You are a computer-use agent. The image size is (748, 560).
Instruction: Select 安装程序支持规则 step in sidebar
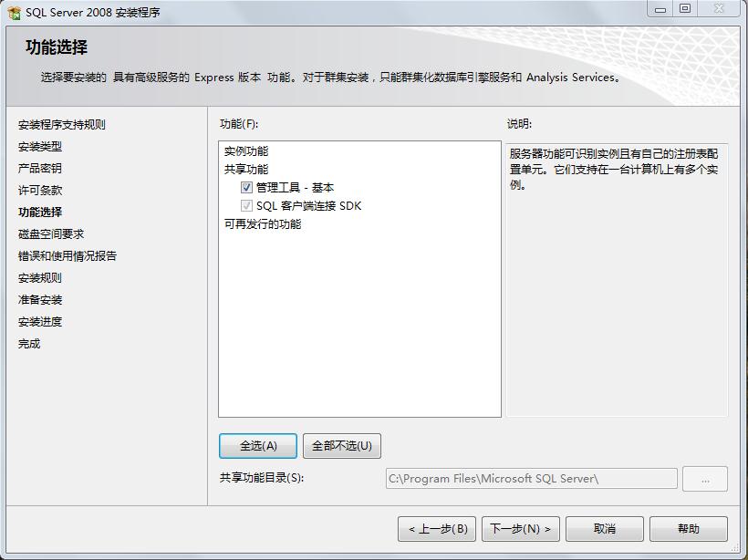tap(61, 125)
